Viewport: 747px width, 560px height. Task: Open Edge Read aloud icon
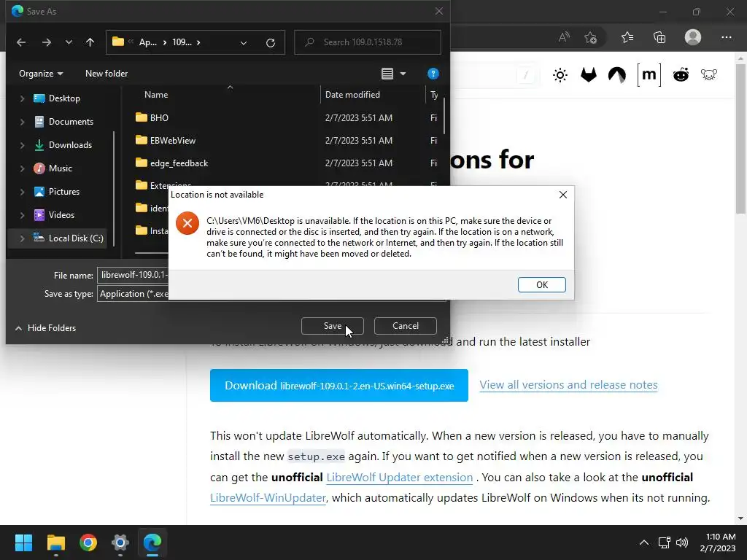point(564,37)
